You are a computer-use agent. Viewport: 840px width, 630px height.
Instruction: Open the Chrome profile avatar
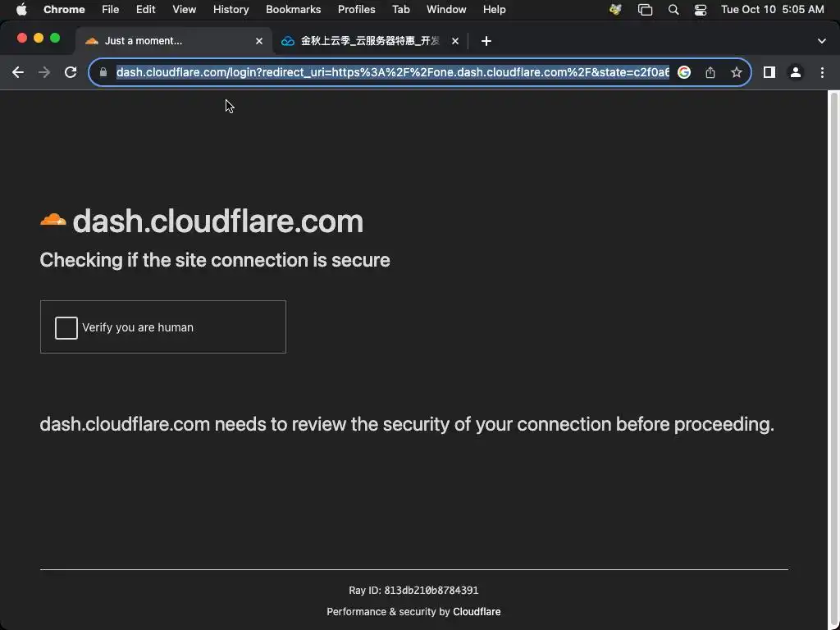pos(796,72)
